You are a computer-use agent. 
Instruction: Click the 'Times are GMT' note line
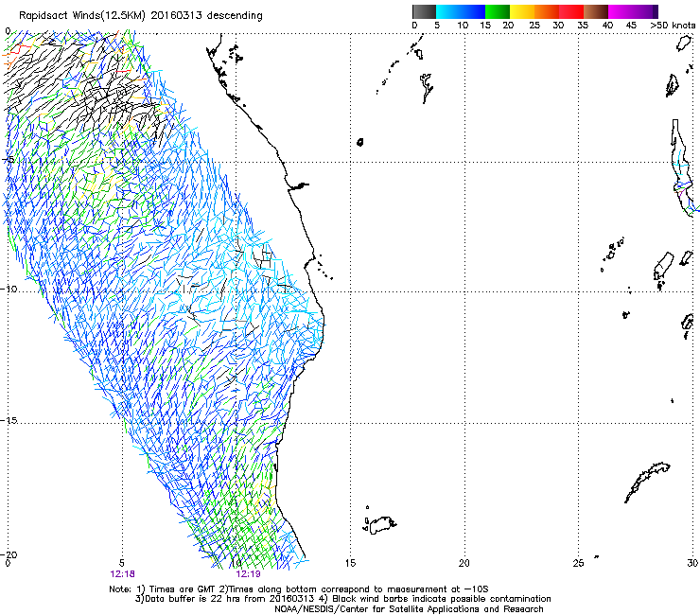[299, 589]
